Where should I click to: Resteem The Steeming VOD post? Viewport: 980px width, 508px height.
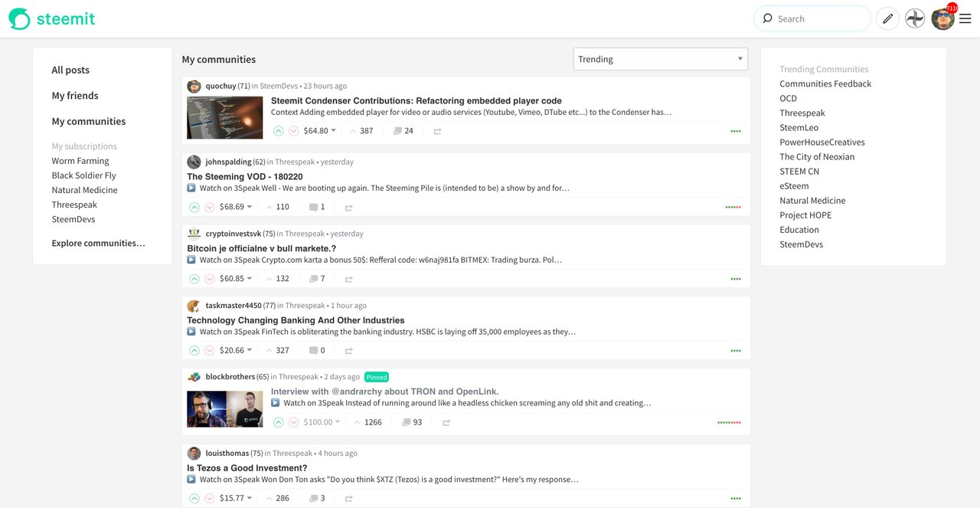pyautogui.click(x=348, y=208)
